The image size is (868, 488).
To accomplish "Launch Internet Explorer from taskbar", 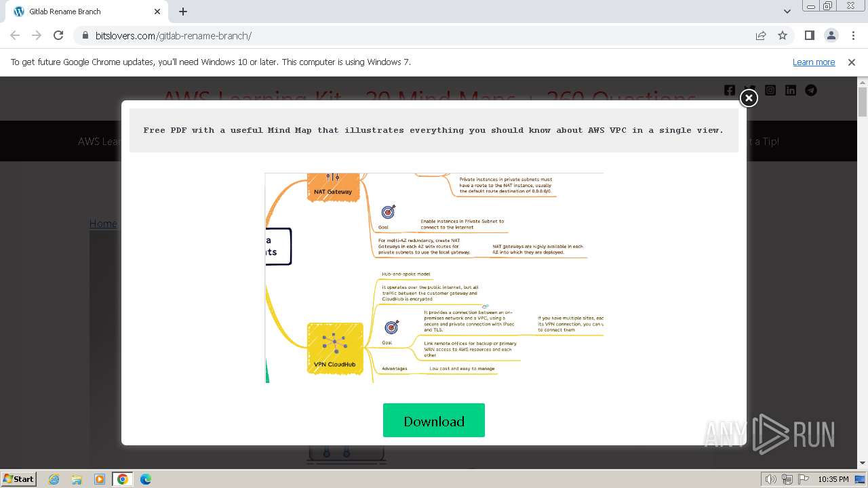I will click(54, 479).
